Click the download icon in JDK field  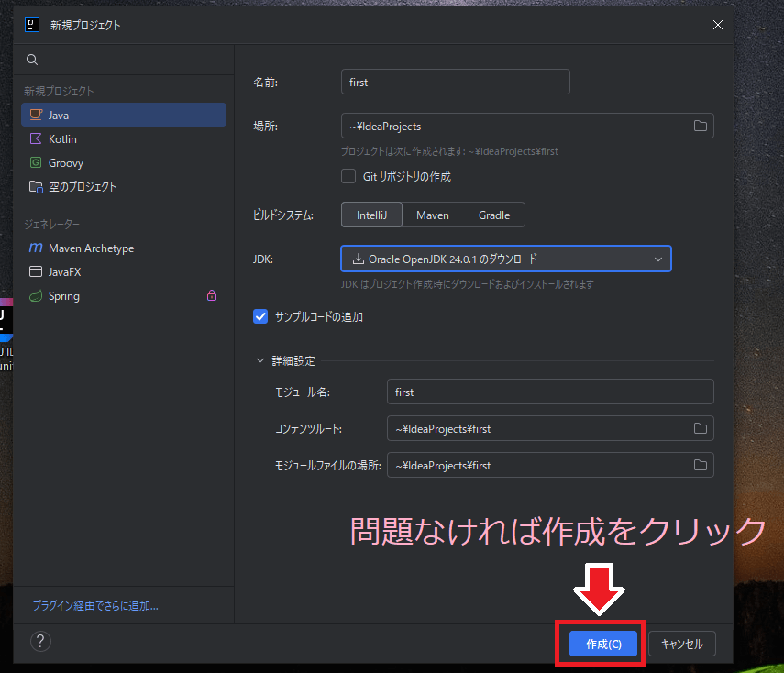pyautogui.click(x=358, y=259)
